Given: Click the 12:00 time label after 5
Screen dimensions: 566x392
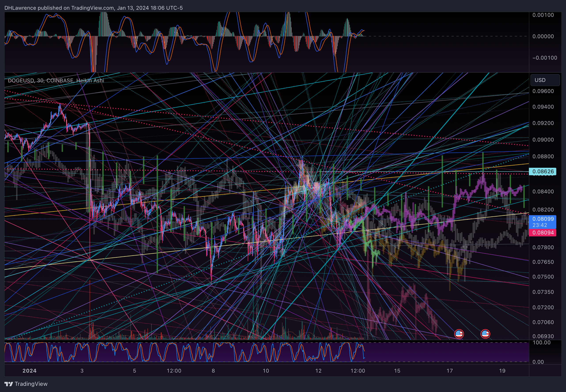Looking at the screenshot, I should coord(174,371).
